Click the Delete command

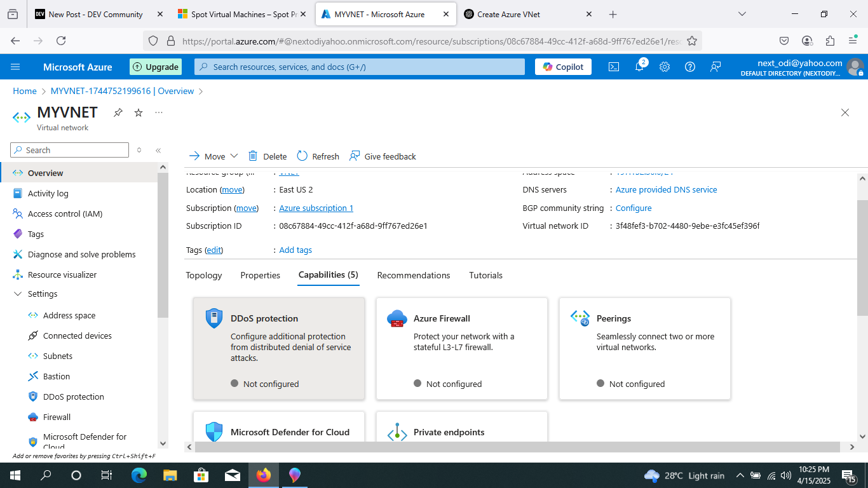(268, 156)
